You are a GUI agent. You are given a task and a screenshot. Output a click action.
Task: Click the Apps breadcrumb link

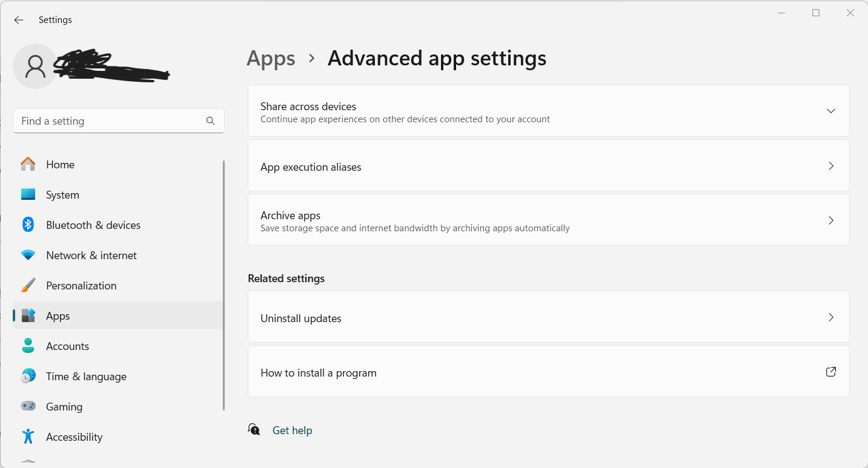(x=271, y=59)
